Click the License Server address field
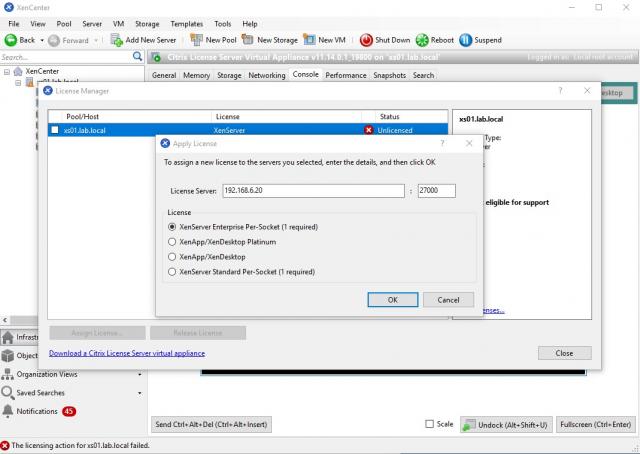640x454 pixels. tap(313, 191)
